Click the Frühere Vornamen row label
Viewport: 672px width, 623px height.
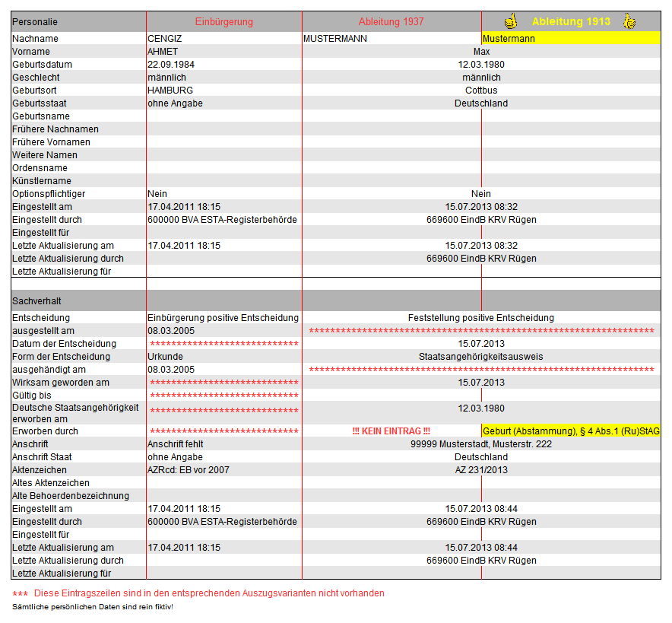[x=51, y=142]
